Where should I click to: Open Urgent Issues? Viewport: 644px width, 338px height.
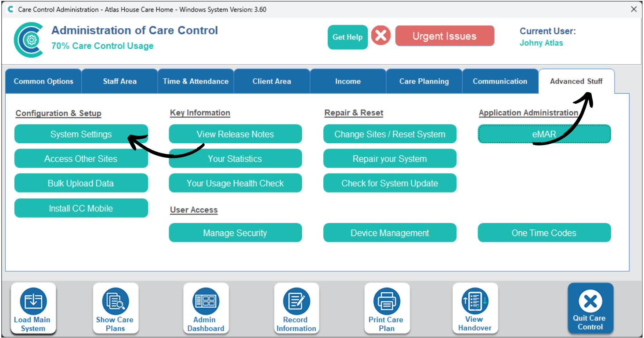tap(445, 36)
